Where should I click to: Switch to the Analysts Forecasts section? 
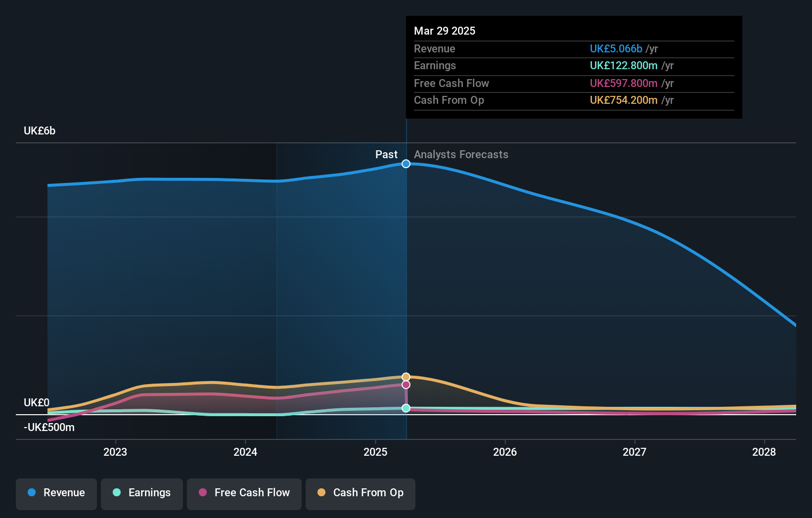tap(461, 154)
